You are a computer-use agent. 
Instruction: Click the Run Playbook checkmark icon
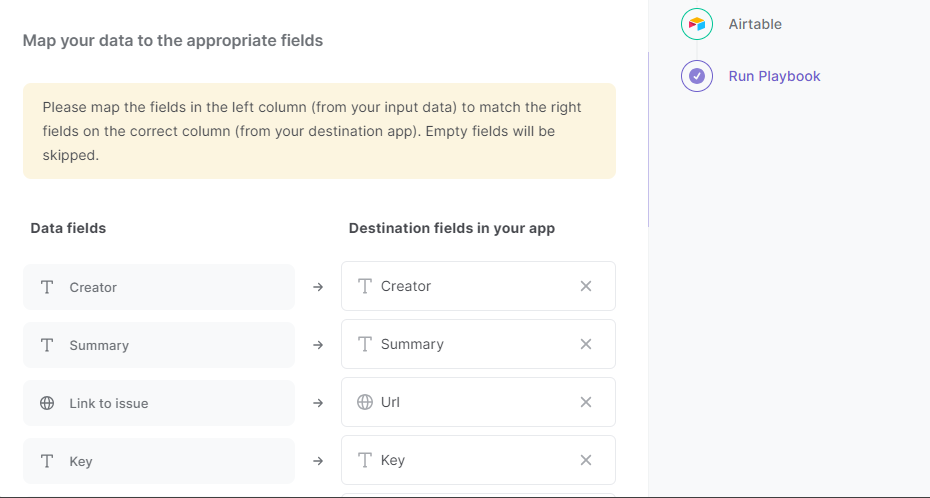[x=697, y=76]
